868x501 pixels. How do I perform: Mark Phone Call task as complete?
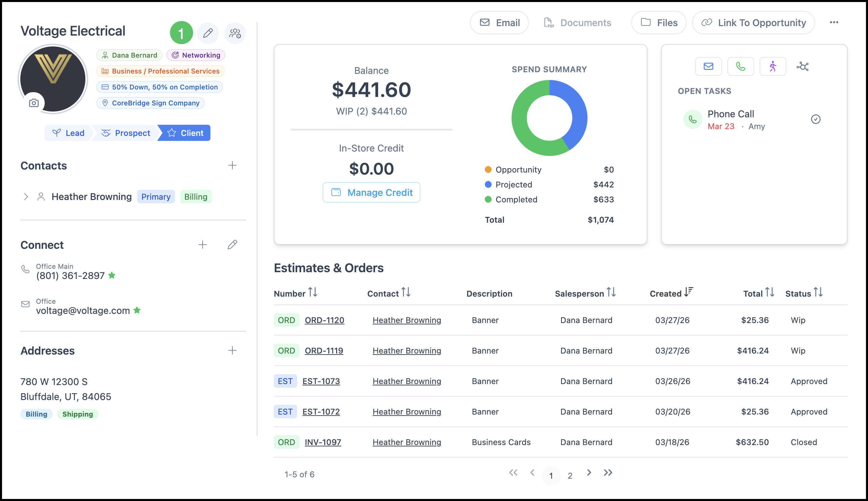coord(815,119)
